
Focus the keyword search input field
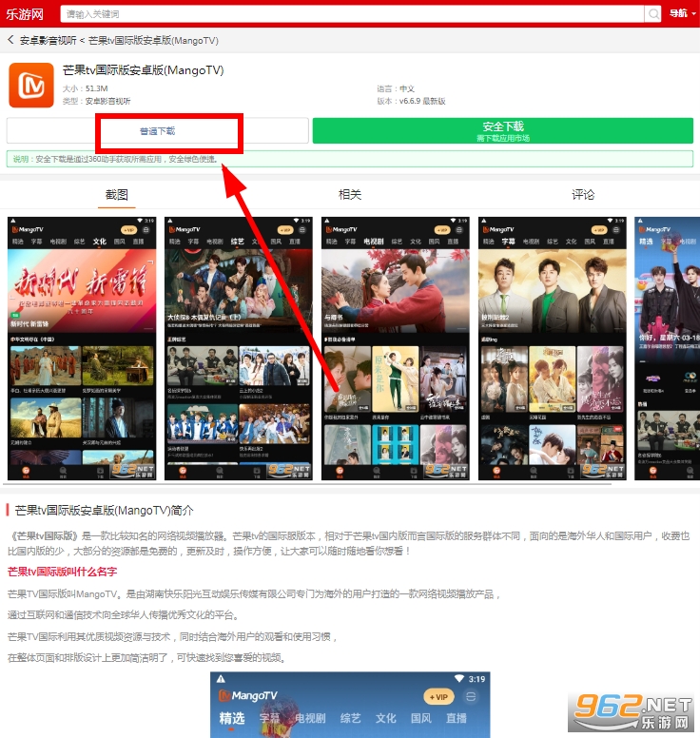[x=352, y=14]
